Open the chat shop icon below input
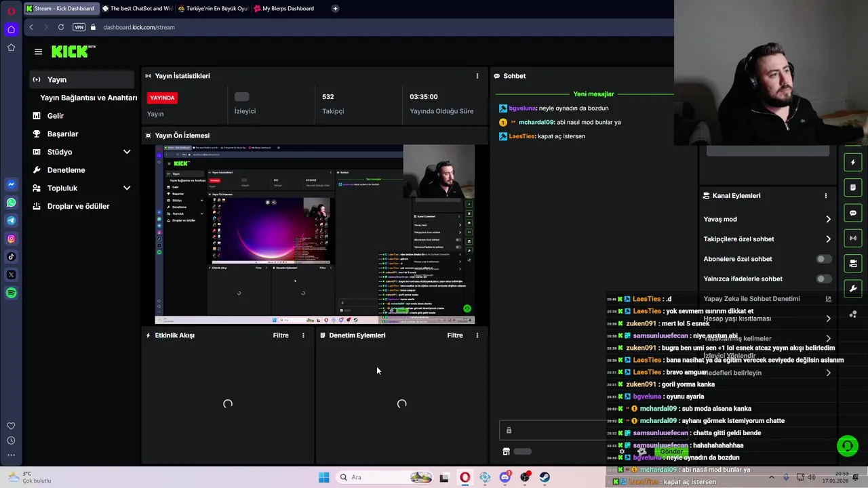868x488 pixels. (506, 451)
